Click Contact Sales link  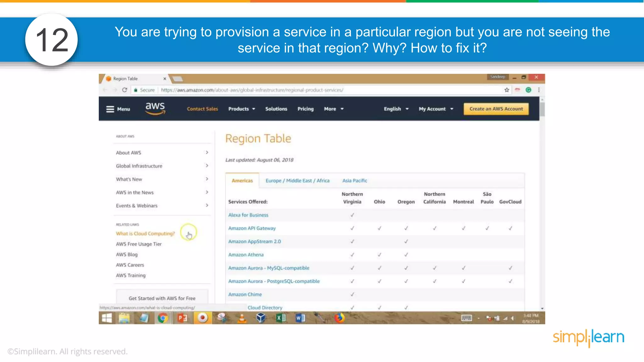(x=202, y=109)
